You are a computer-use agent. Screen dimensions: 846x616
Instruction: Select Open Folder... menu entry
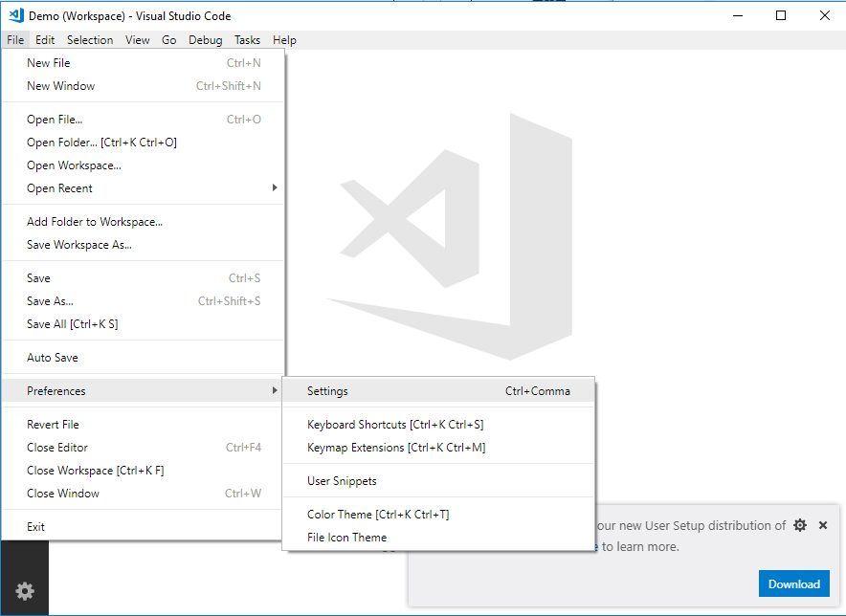tap(144, 143)
